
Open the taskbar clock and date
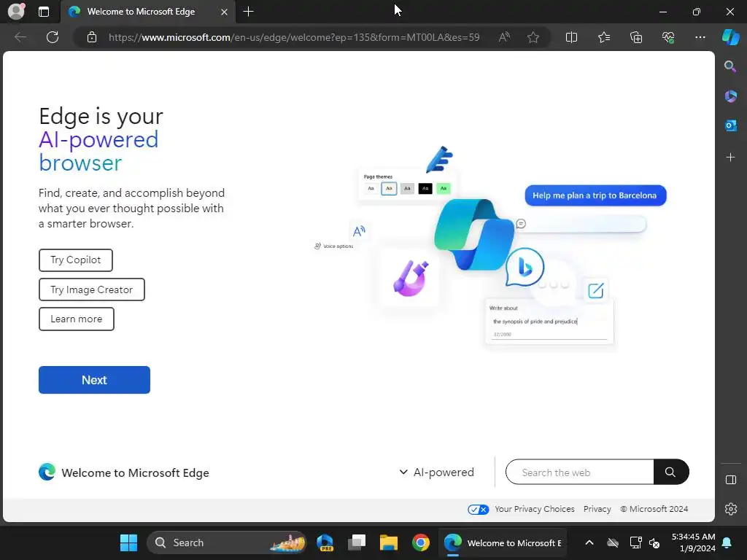[x=693, y=542]
